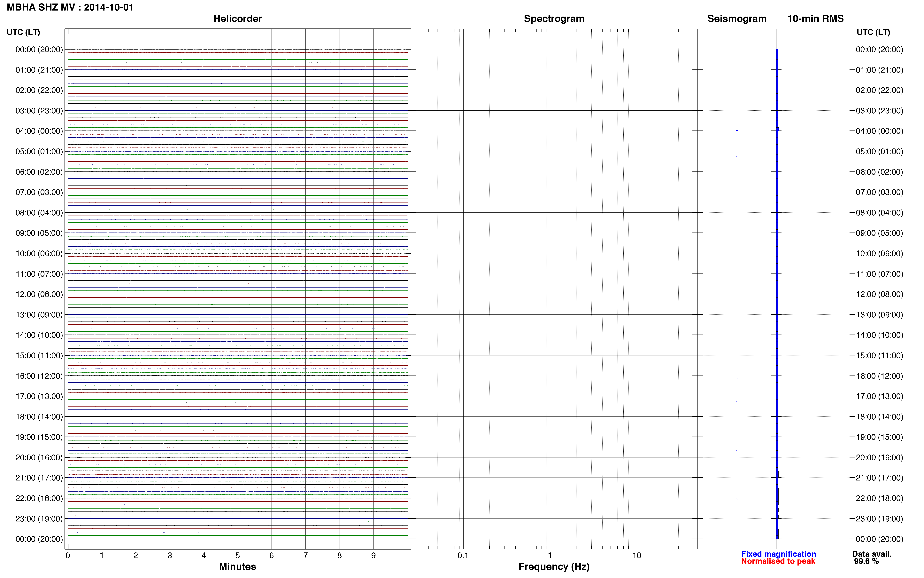Image resolution: width=924 pixels, height=578 pixels.
Task: Click left axis label '12:00 (08:00)'
Action: (39, 294)
